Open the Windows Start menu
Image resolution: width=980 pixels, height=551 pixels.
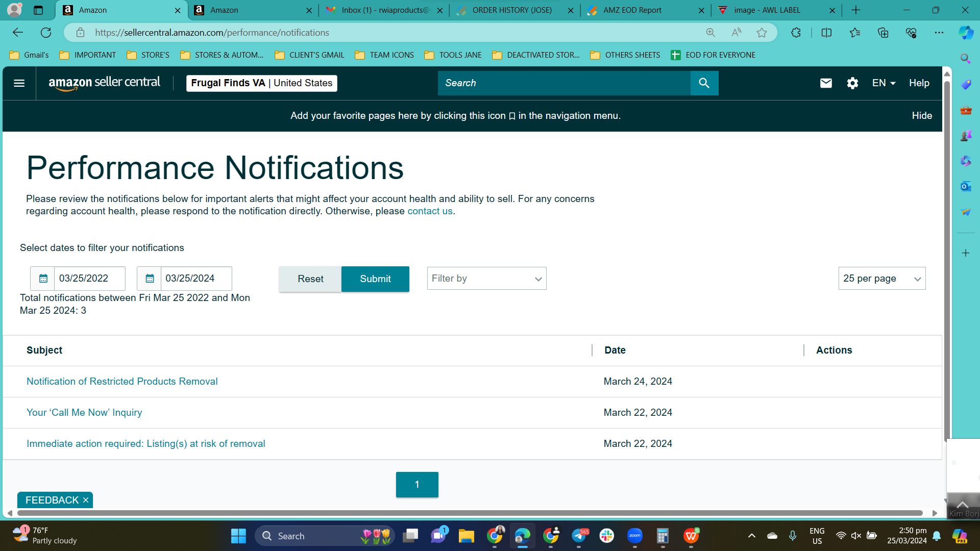pyautogui.click(x=238, y=536)
